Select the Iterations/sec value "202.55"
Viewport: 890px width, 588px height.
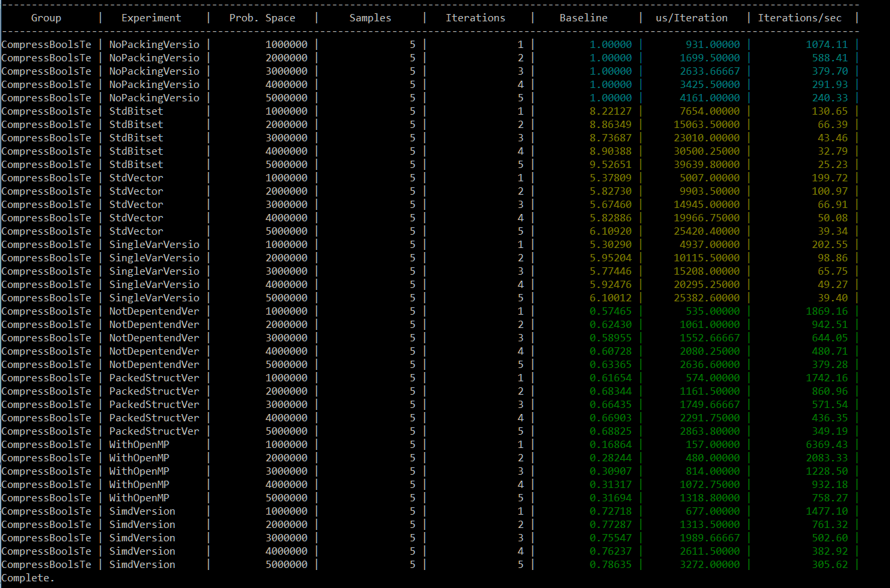pyautogui.click(x=830, y=245)
